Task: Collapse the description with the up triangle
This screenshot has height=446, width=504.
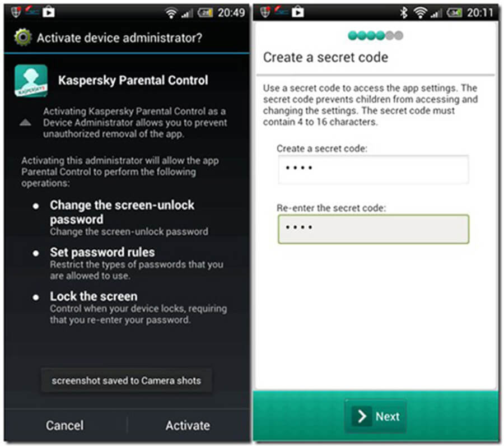Action: click(25, 122)
